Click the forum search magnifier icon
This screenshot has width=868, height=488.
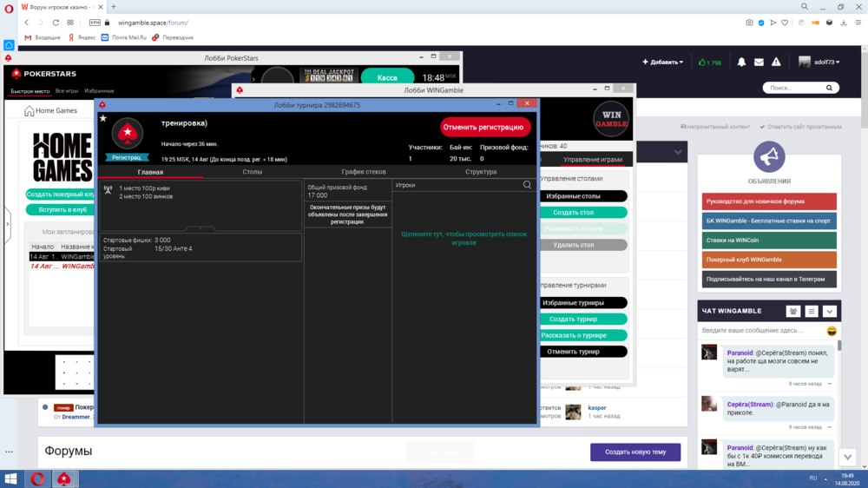(x=829, y=88)
